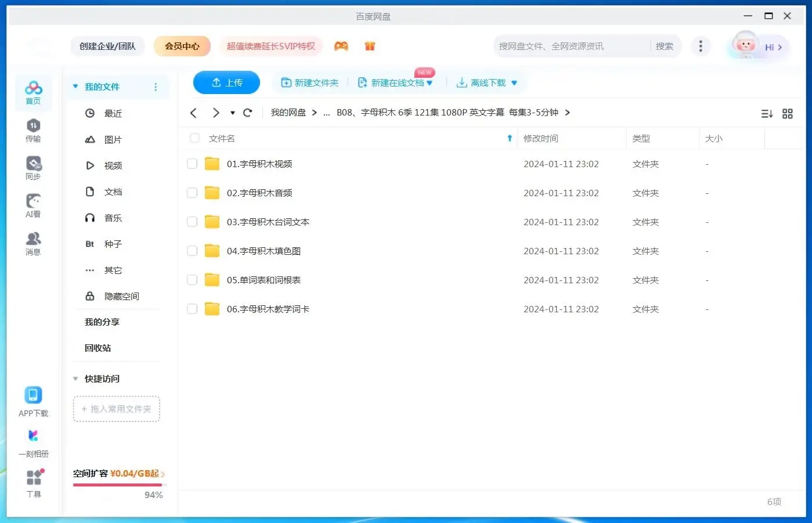Open 回收站 recycle bin entry
The height and width of the screenshot is (523, 812).
pyautogui.click(x=98, y=348)
